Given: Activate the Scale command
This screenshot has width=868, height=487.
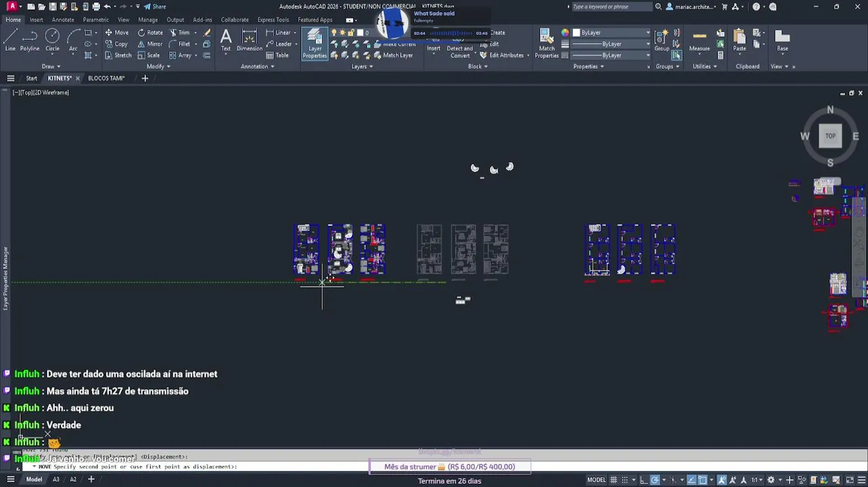Looking at the screenshot, I should (x=149, y=55).
